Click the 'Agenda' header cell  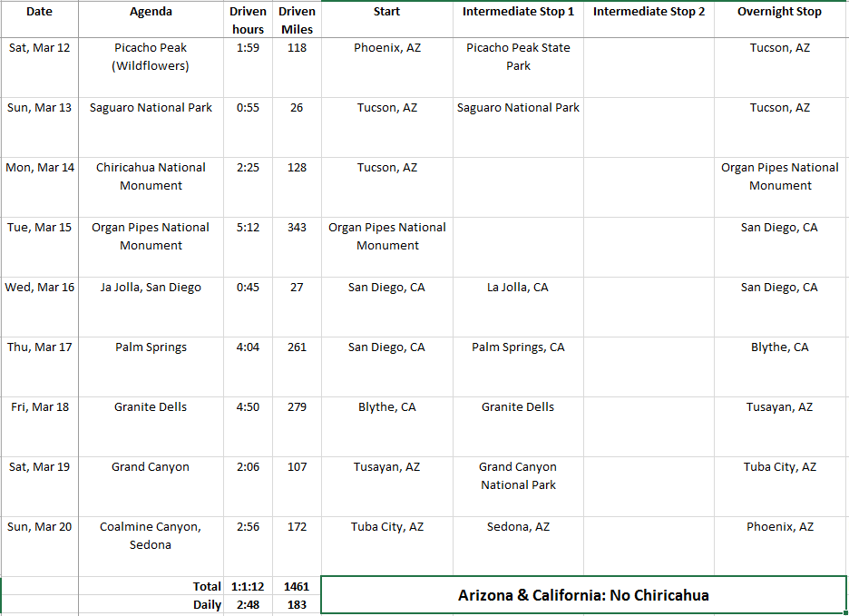coord(151,13)
